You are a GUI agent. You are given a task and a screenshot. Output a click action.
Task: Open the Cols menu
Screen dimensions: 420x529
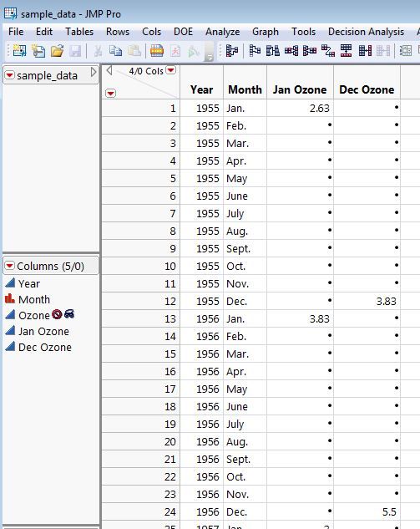[151, 32]
